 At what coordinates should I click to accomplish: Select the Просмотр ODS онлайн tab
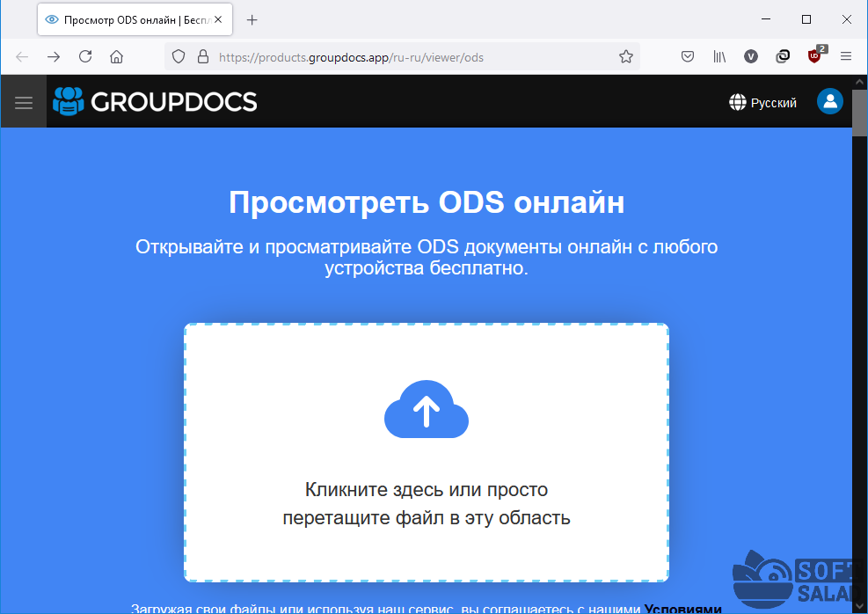coord(135,20)
